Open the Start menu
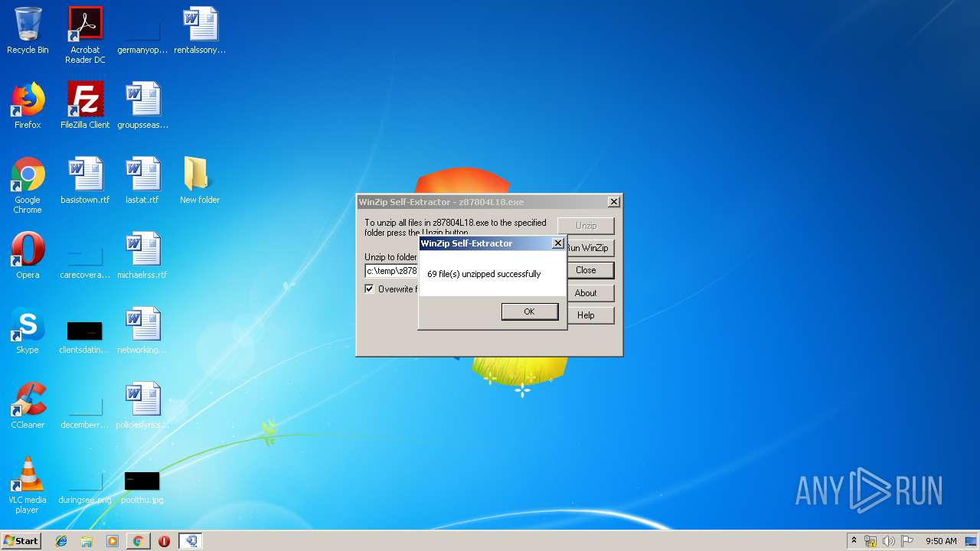This screenshot has width=980, height=551. (21, 541)
